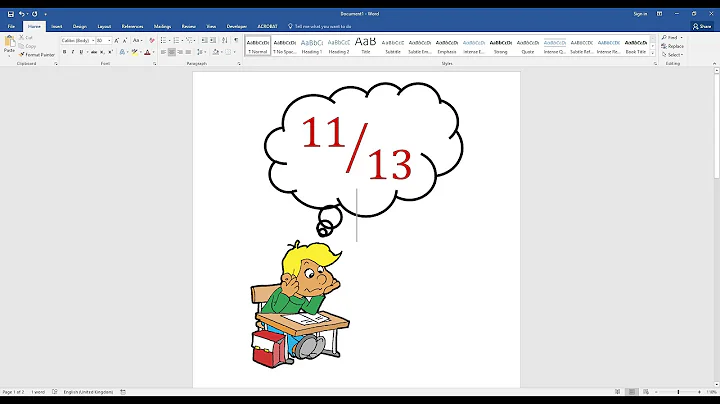The width and height of the screenshot is (720, 404).
Task: Toggle Bold formatting
Action: pos(64,52)
